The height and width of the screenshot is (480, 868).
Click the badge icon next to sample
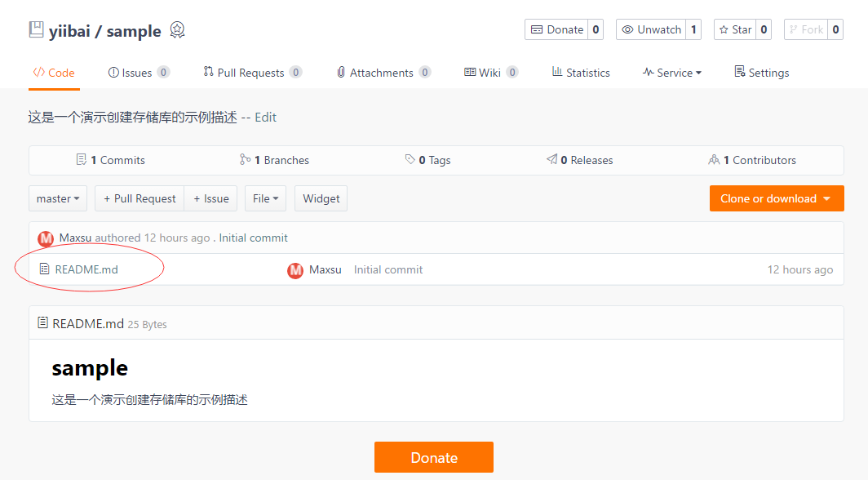177,30
